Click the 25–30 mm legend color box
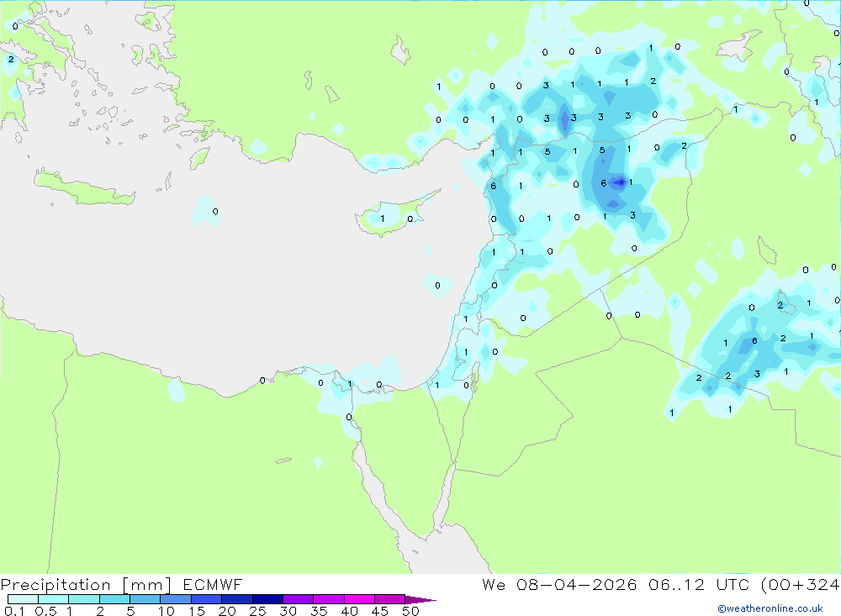The height and width of the screenshot is (616, 841). click(267, 599)
